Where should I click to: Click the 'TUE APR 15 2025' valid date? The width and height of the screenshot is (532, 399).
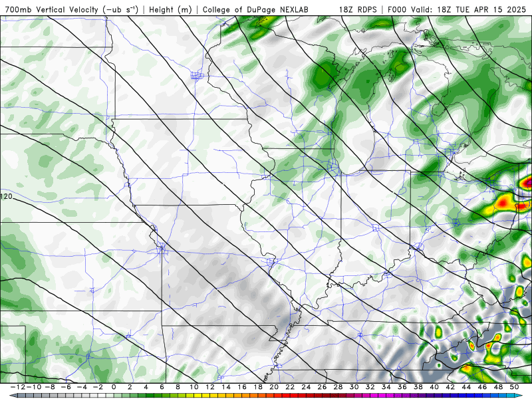pyautogui.click(x=491, y=9)
